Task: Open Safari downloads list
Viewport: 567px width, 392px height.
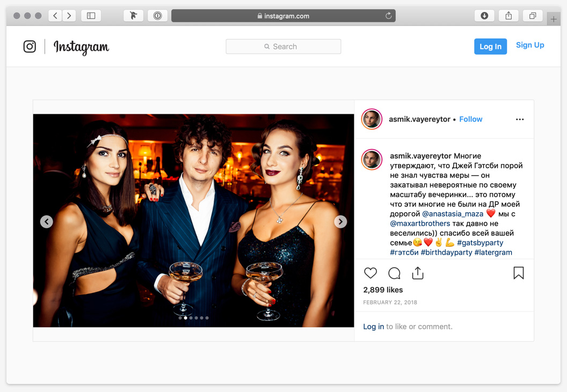Action: tap(484, 16)
